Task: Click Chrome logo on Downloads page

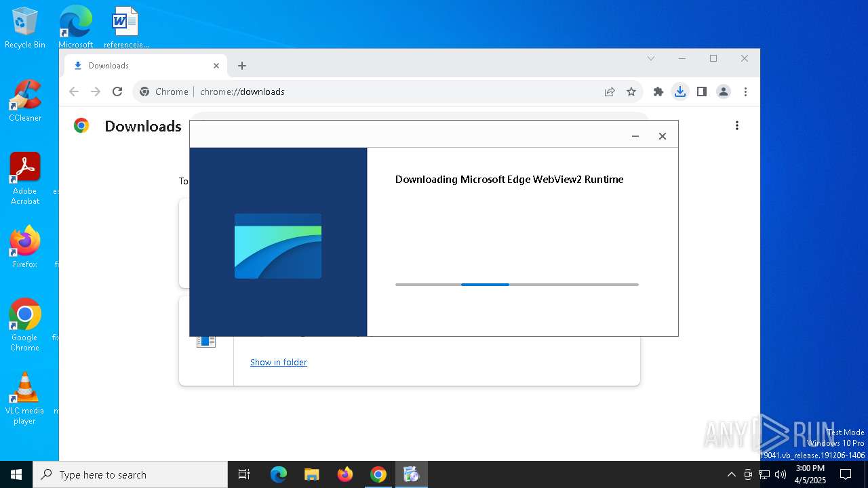Action: pyautogui.click(x=81, y=125)
